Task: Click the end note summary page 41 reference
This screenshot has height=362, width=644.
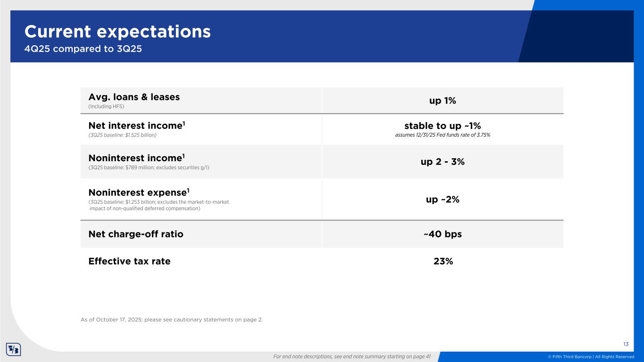Action: tap(352, 356)
